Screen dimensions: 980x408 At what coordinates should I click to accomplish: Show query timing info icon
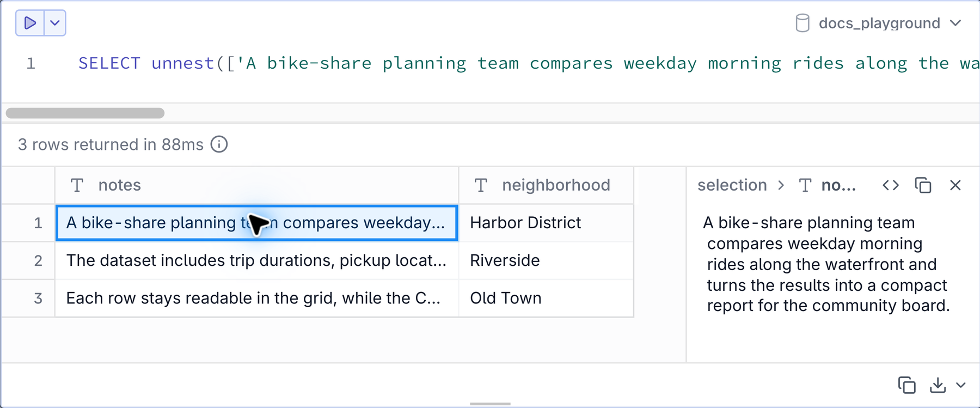(x=219, y=144)
